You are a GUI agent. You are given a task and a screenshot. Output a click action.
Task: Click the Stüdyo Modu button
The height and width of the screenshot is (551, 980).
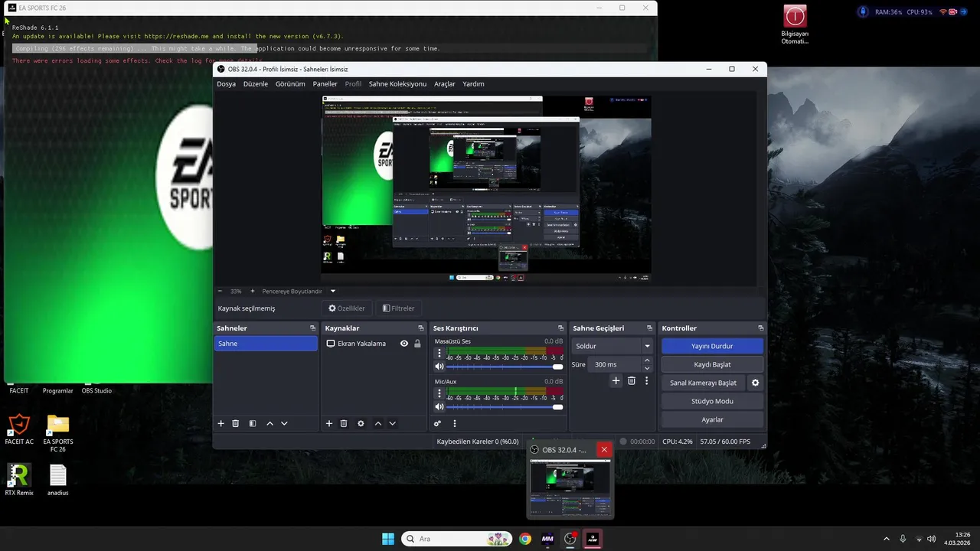point(712,401)
